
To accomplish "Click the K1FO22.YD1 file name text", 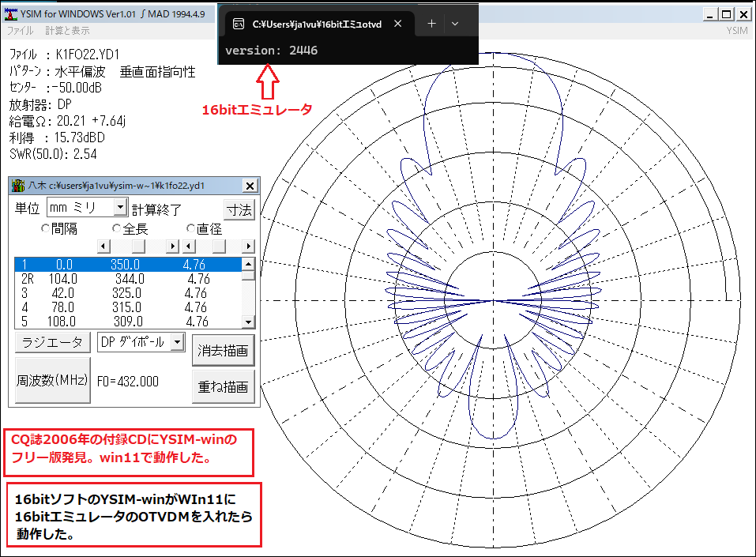I will pyautogui.click(x=88, y=55).
